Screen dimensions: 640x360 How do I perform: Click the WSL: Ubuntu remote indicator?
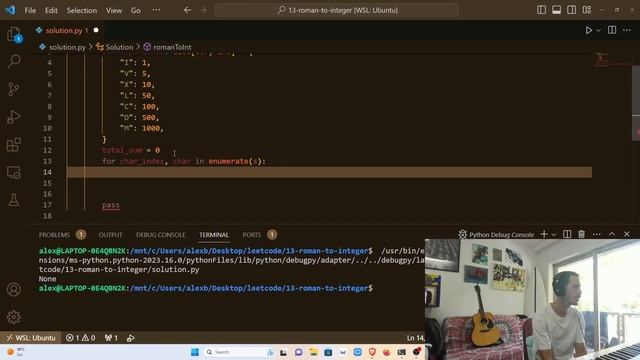coord(31,338)
